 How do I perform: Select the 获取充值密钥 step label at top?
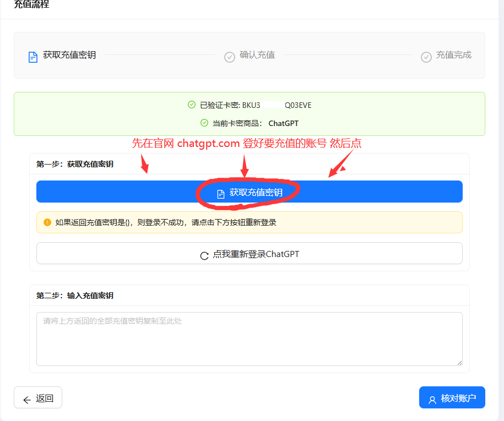[x=69, y=55]
